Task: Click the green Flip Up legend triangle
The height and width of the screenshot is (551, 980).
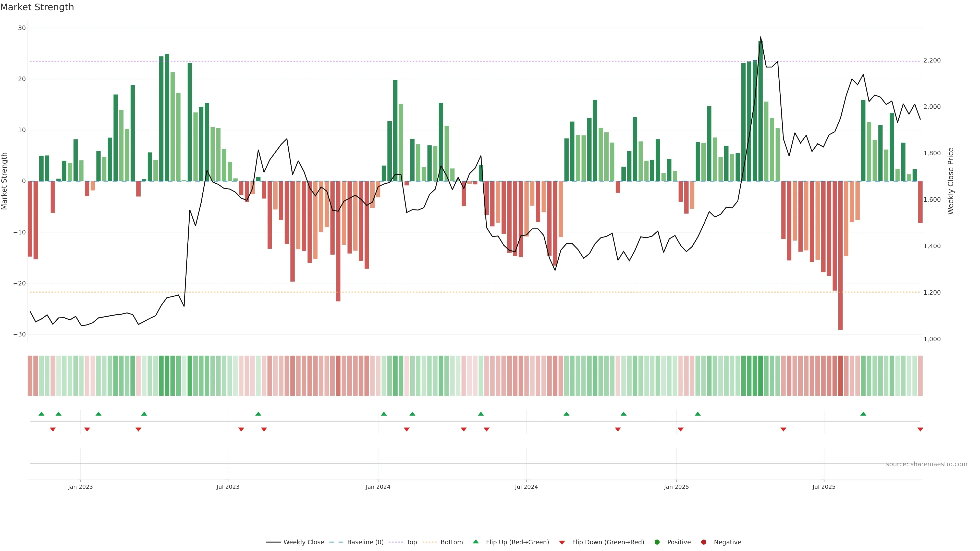Action: [x=475, y=542]
